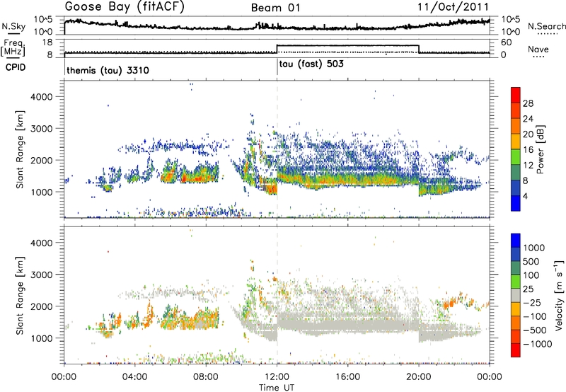Click the gray ground scatter band in the velocity panel
566x392 pixels.
click(x=347, y=325)
